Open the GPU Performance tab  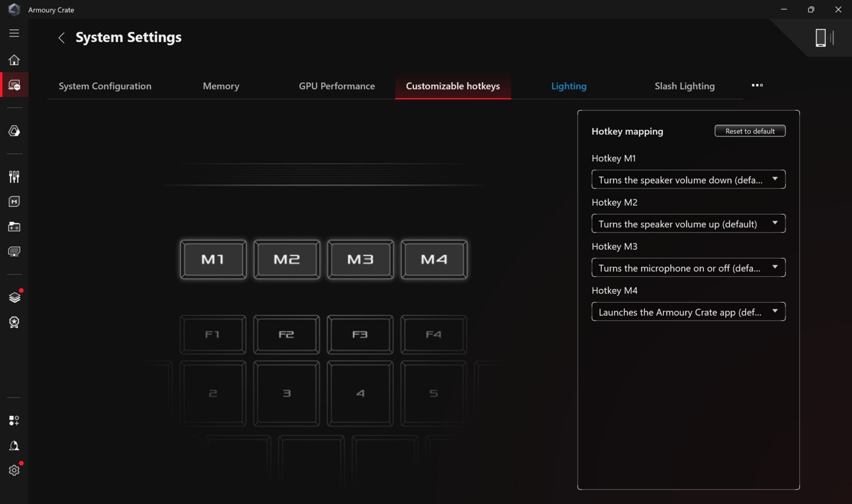pos(337,86)
